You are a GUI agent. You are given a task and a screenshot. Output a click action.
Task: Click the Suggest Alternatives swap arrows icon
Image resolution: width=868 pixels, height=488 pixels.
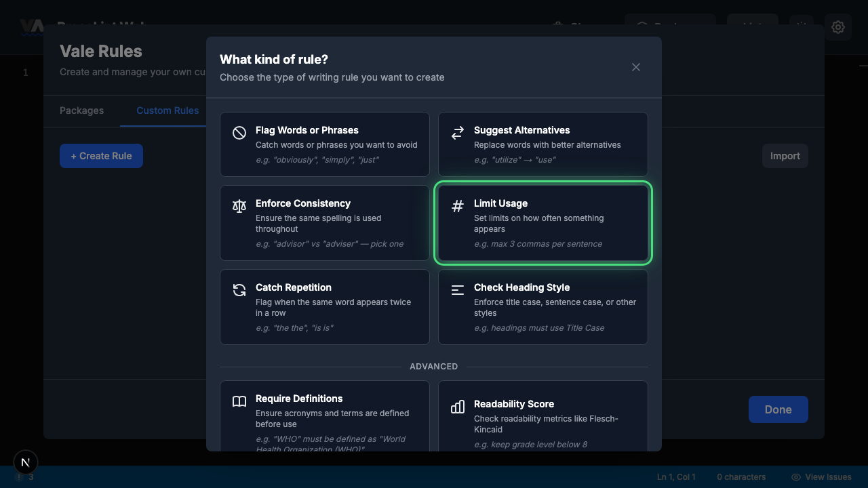458,133
